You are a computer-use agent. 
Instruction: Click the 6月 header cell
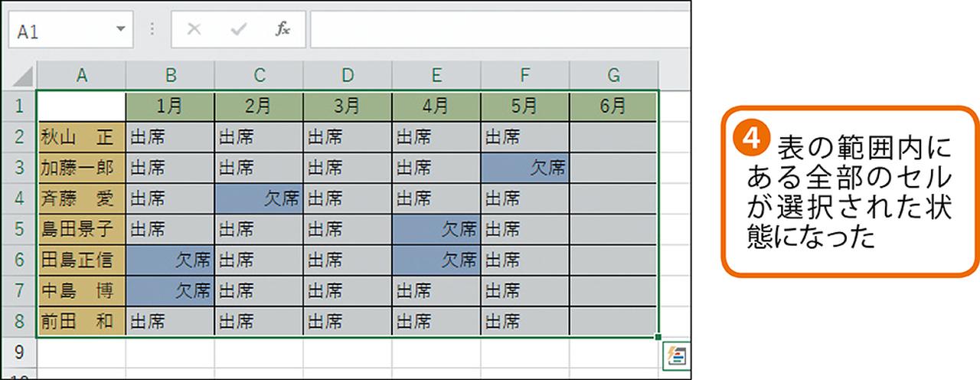click(x=613, y=106)
